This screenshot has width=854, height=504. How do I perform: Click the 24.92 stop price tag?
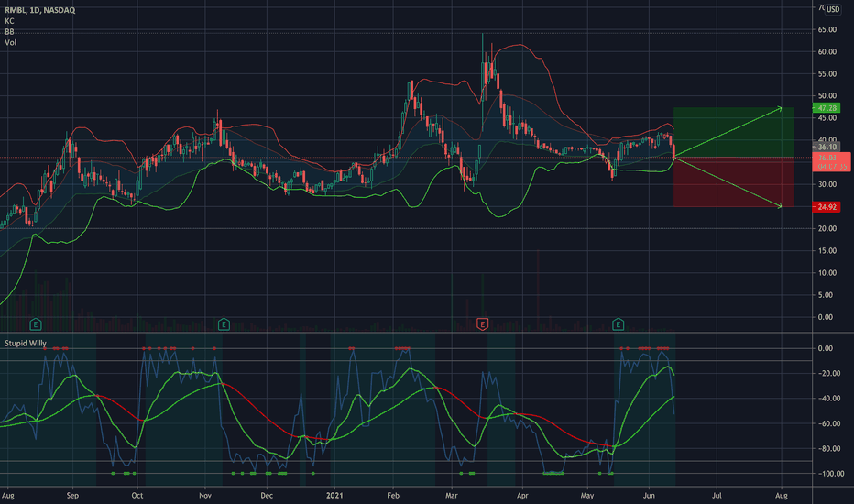[827, 207]
